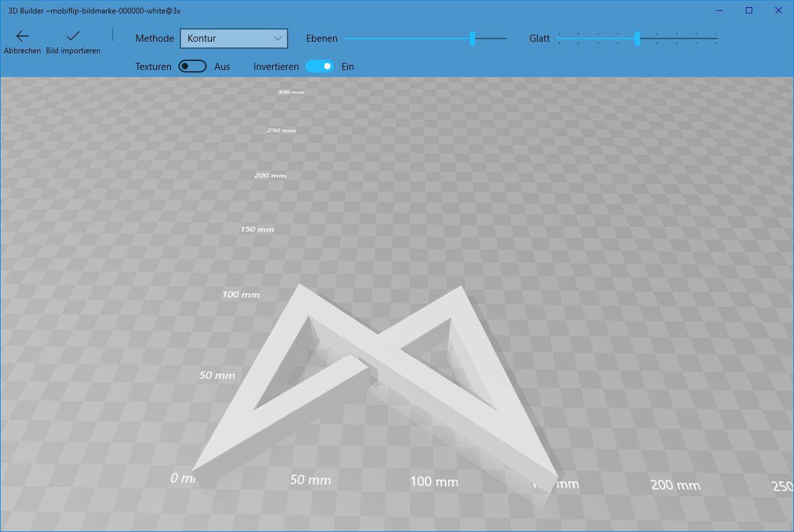The image size is (794, 532).
Task: Click the "Bild importieren" text label
Action: pyautogui.click(x=73, y=51)
